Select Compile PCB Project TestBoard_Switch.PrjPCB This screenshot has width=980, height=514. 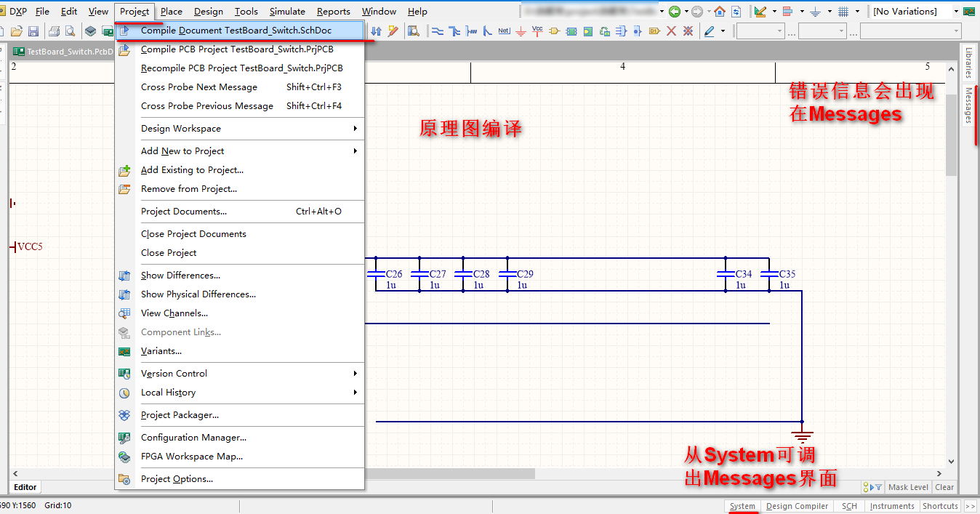(237, 49)
